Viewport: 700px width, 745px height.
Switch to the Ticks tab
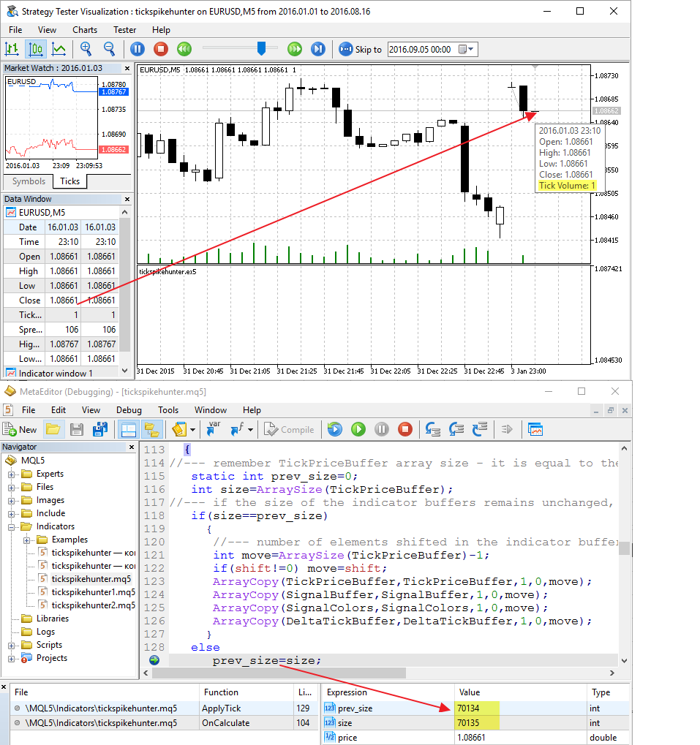[70, 181]
